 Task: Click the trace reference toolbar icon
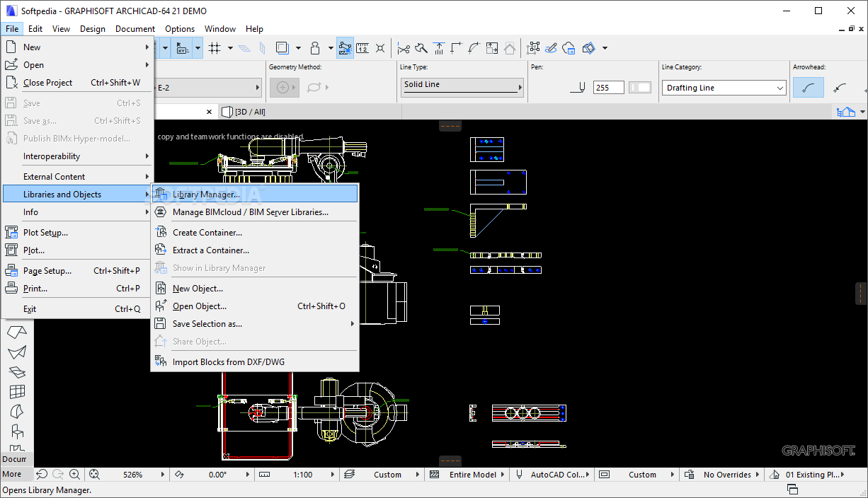coord(282,48)
